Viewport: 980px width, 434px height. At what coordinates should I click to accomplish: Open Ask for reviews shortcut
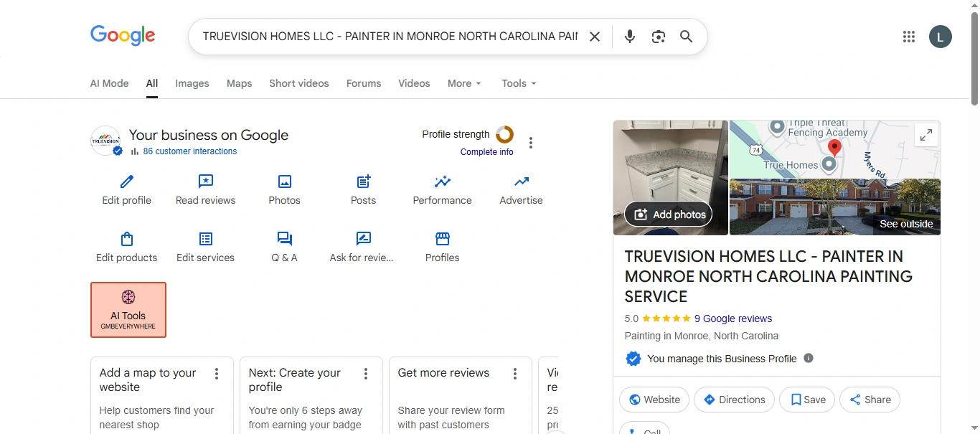pyautogui.click(x=362, y=247)
